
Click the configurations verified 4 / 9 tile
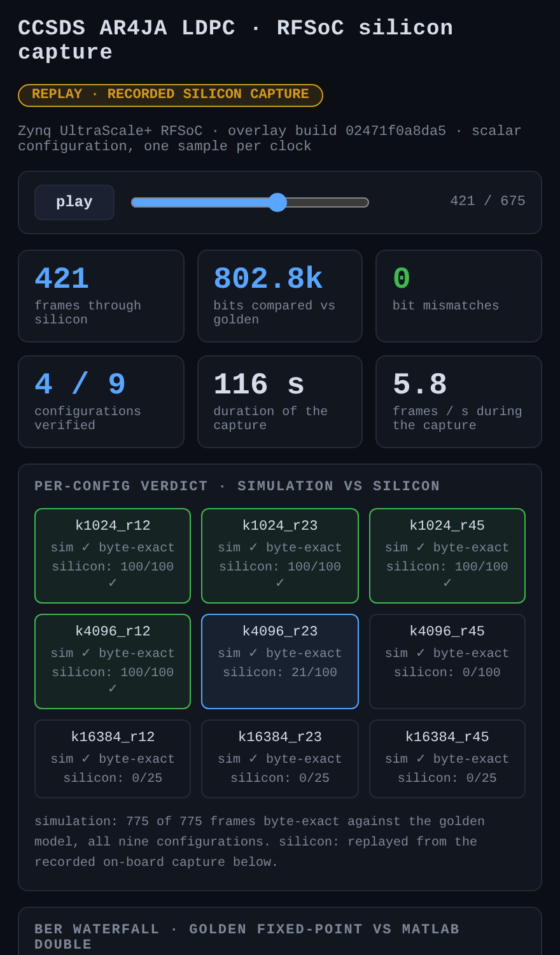point(101,402)
